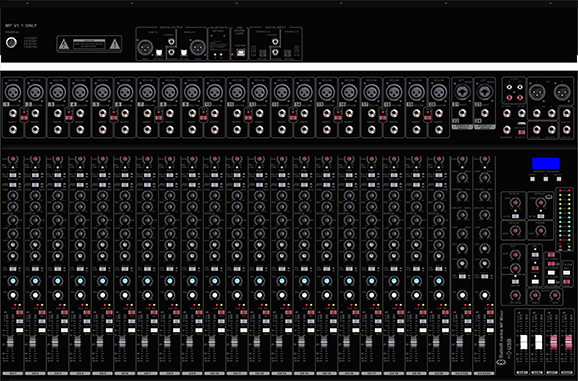
Task: Click the channel 16 fader cap
Action: [x=347, y=342]
